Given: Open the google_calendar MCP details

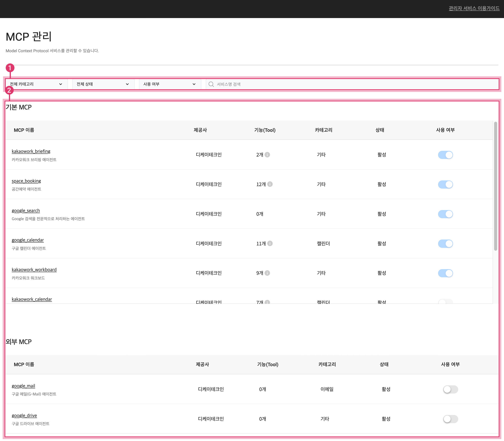Looking at the screenshot, I should (28, 240).
